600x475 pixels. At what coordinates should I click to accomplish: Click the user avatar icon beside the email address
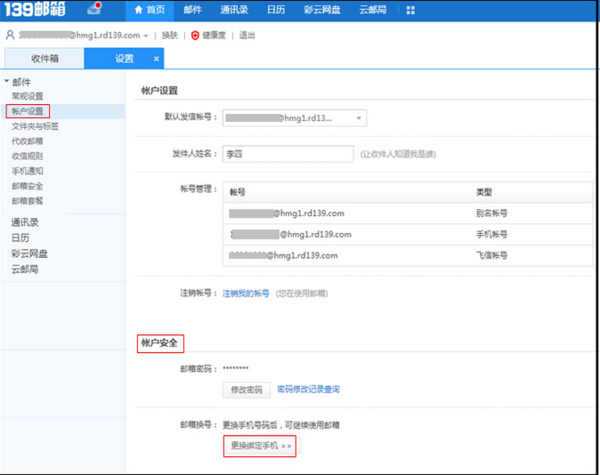coord(10,35)
